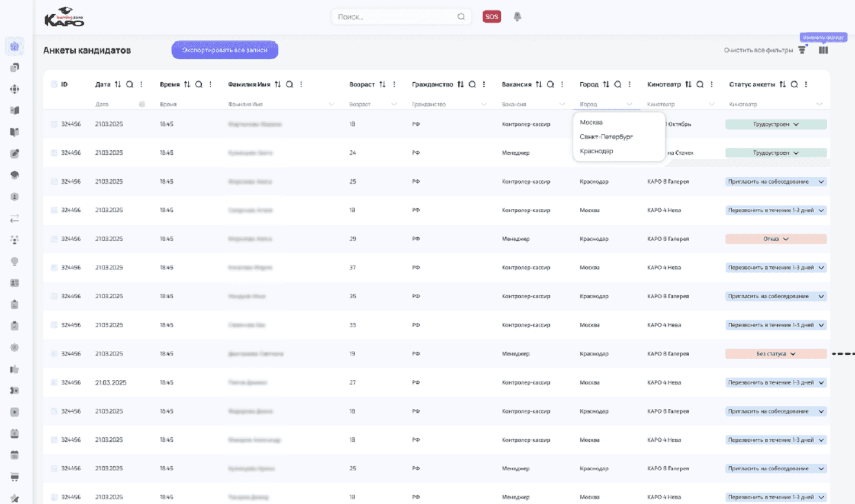Click the notification bell icon
Screen dimensions: 855x504
(517, 17)
